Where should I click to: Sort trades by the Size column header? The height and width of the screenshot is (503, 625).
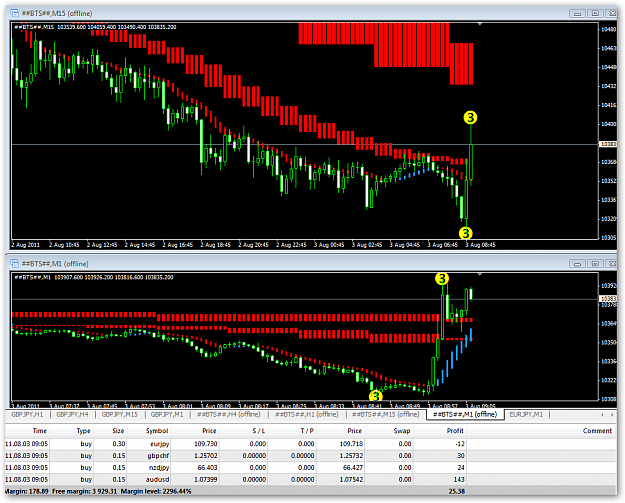[118, 431]
